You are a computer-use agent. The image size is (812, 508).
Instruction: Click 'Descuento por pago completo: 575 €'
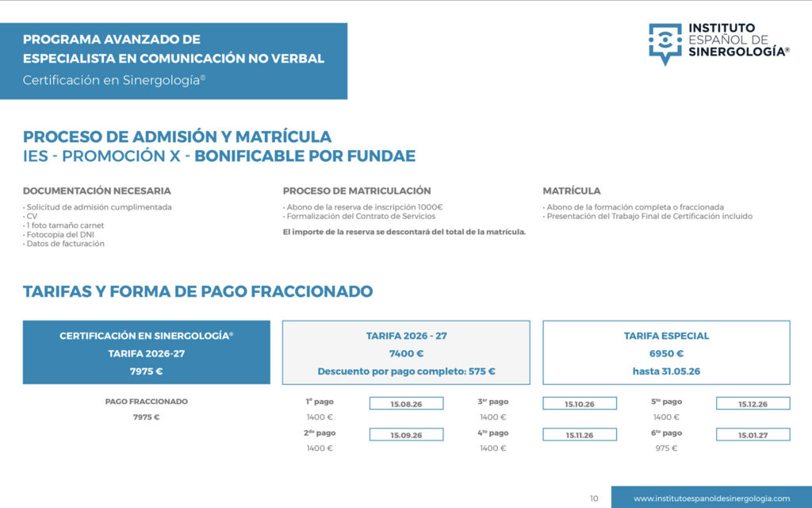407,371
